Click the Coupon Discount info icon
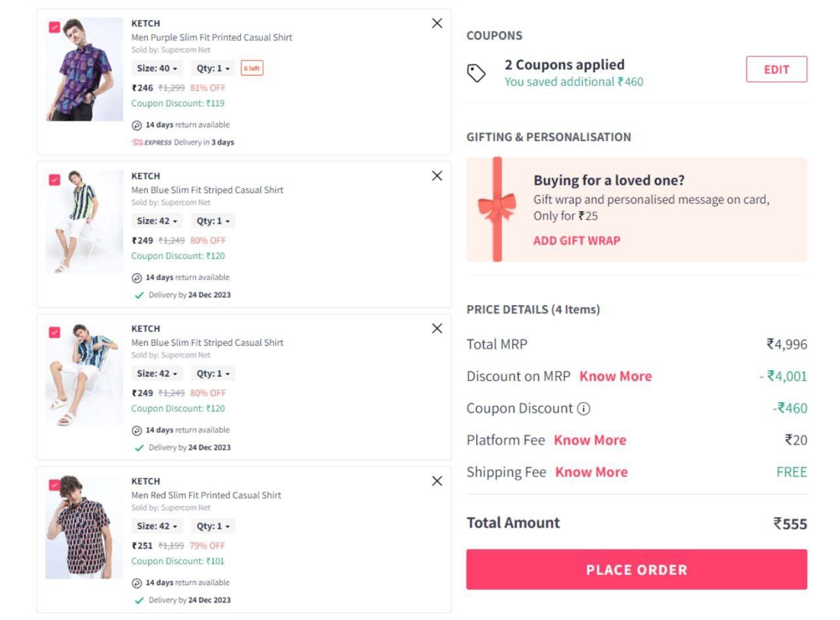Viewport: 840px width, 620px height. click(x=583, y=409)
